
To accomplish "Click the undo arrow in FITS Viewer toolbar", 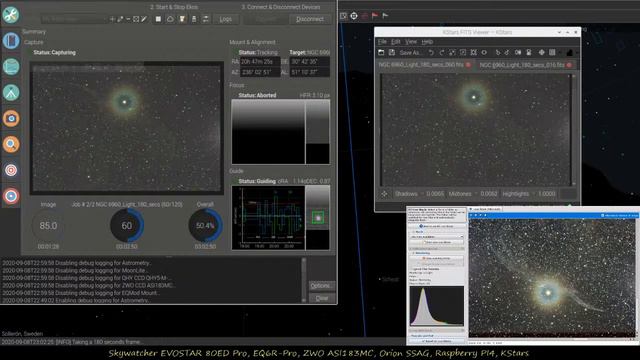I will coord(431,53).
